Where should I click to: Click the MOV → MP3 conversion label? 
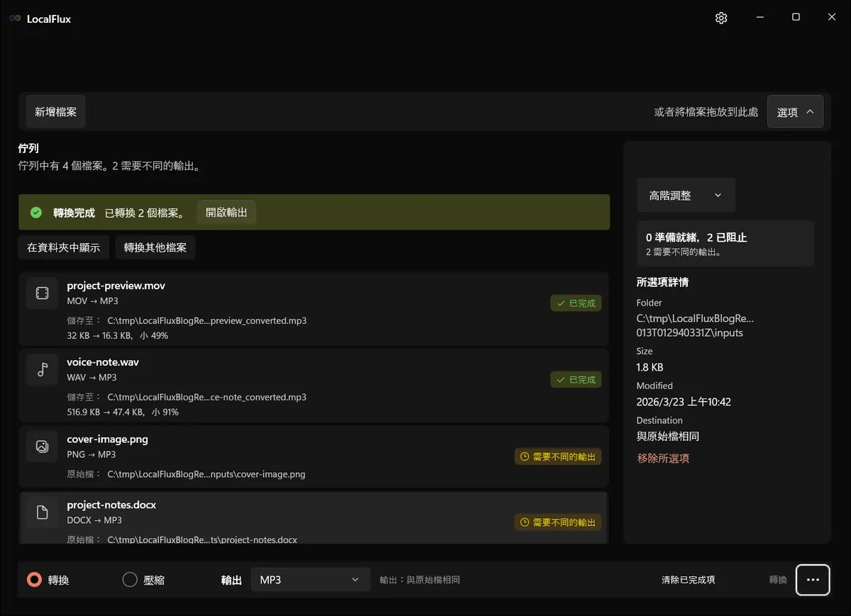coord(92,301)
